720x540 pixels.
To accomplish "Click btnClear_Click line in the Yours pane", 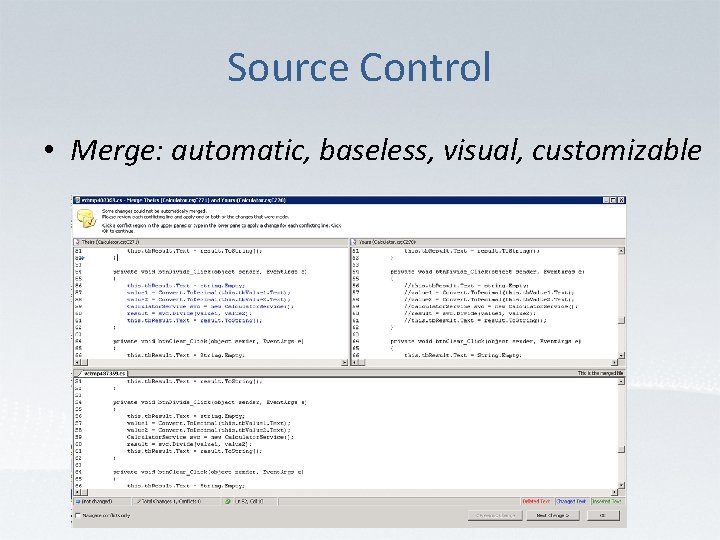I will pyautogui.click(x=486, y=341).
